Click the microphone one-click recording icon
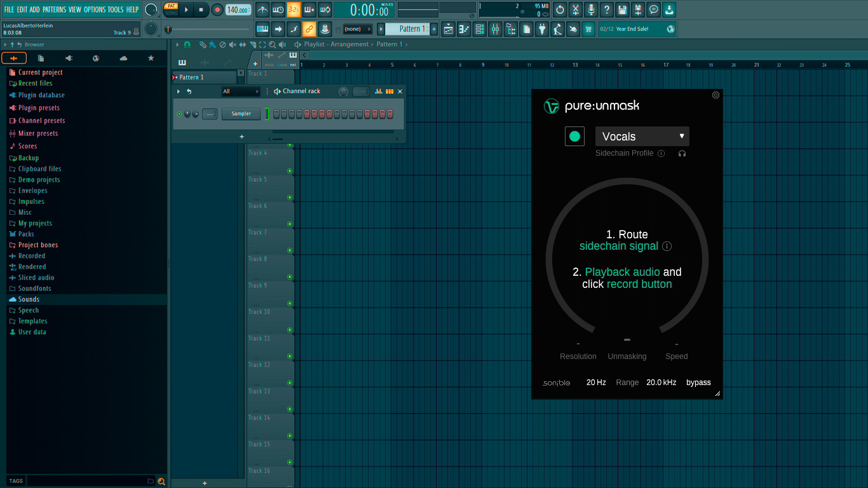The height and width of the screenshot is (488, 868). (592, 10)
